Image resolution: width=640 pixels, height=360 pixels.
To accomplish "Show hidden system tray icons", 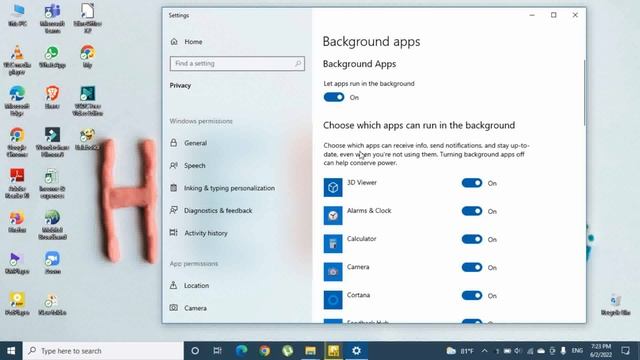I will 484,351.
